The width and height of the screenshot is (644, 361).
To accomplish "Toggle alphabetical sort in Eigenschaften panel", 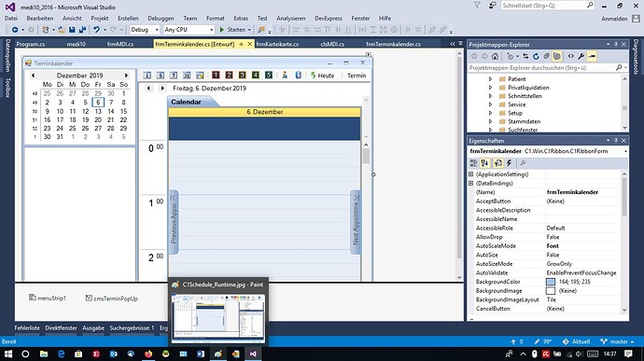I will click(x=485, y=163).
